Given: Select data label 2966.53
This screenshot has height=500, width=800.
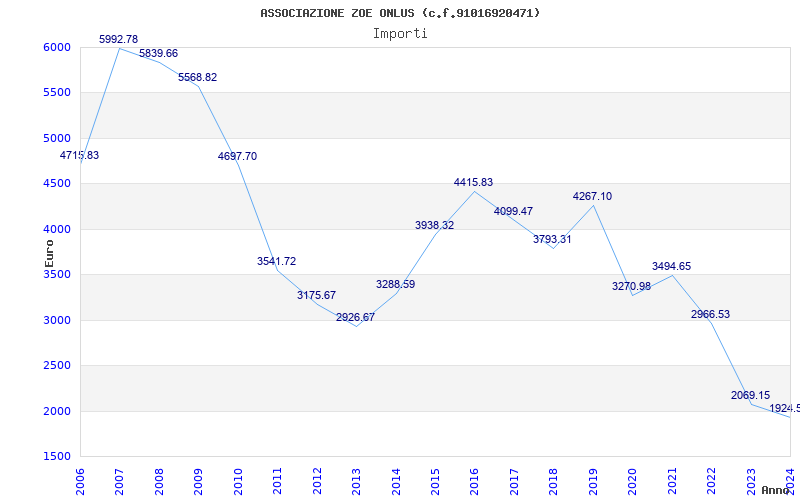Looking at the screenshot, I should tap(711, 314).
